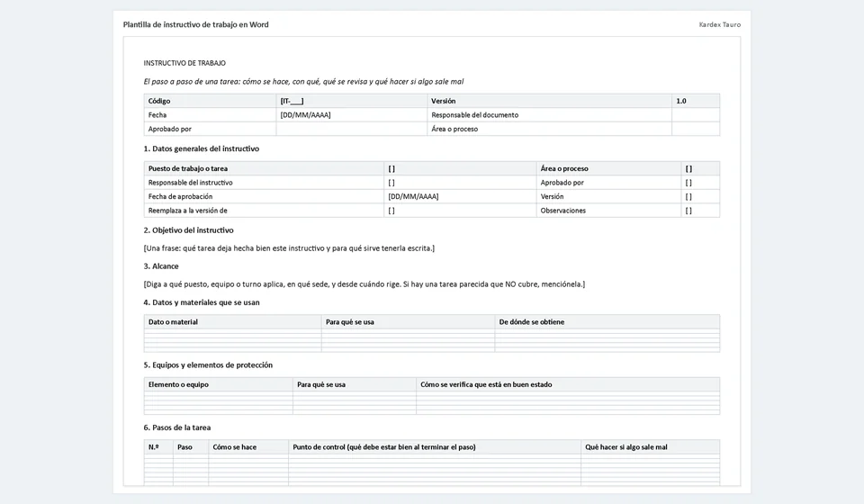Click the '6. Pasos de la tarea' heading
864x504 pixels.
(x=177, y=427)
